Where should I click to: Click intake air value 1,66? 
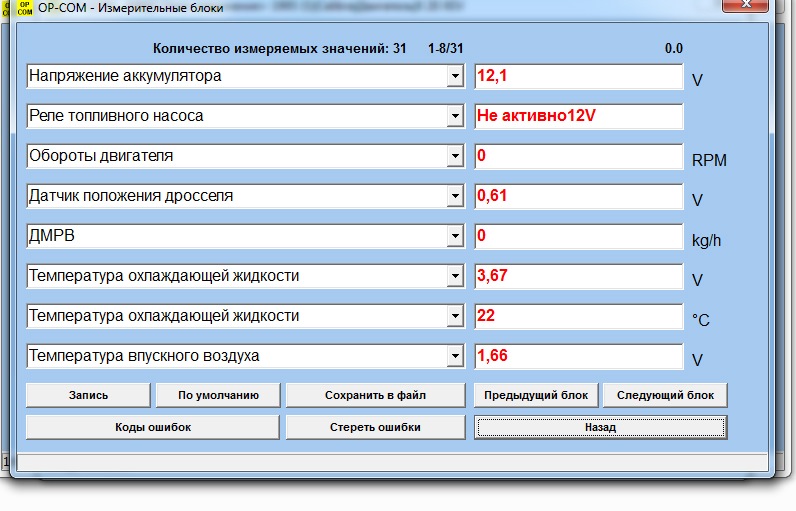579,356
